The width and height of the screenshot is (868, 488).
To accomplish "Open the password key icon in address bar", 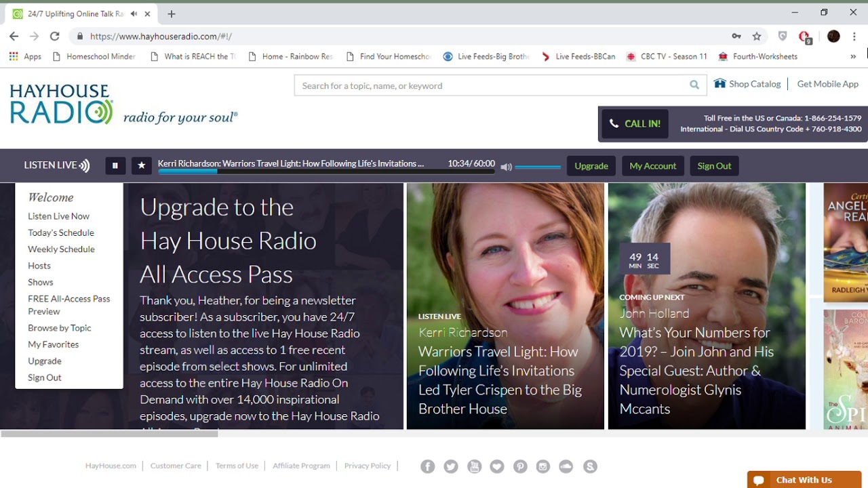I will pyautogui.click(x=736, y=37).
